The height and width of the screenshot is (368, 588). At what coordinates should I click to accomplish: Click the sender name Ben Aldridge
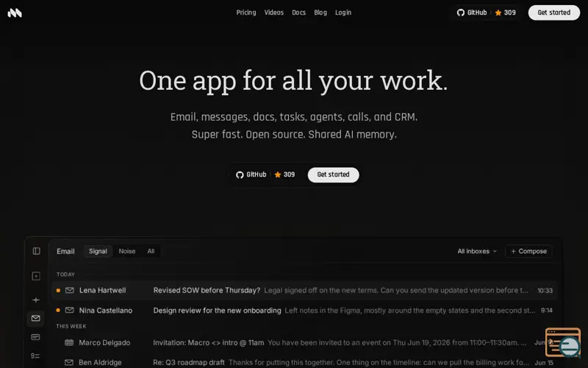(x=100, y=362)
